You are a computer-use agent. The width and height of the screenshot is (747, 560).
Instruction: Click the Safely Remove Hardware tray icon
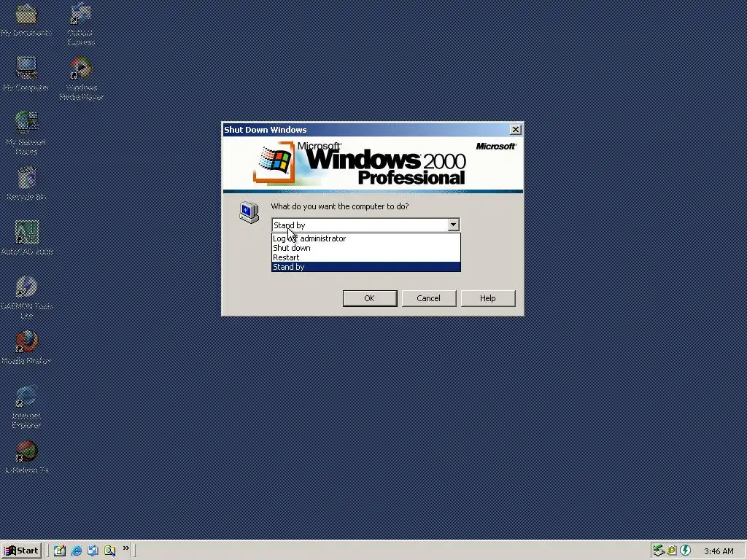(x=659, y=551)
